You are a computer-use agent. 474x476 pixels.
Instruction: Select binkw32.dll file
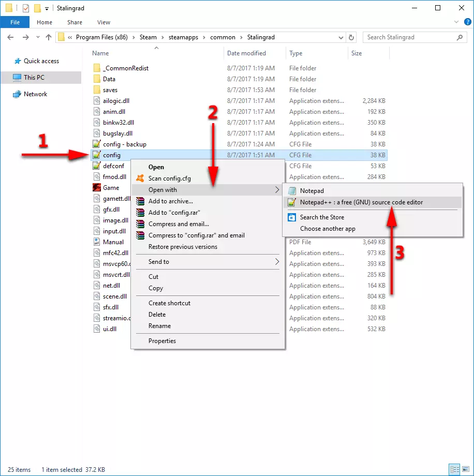click(119, 123)
